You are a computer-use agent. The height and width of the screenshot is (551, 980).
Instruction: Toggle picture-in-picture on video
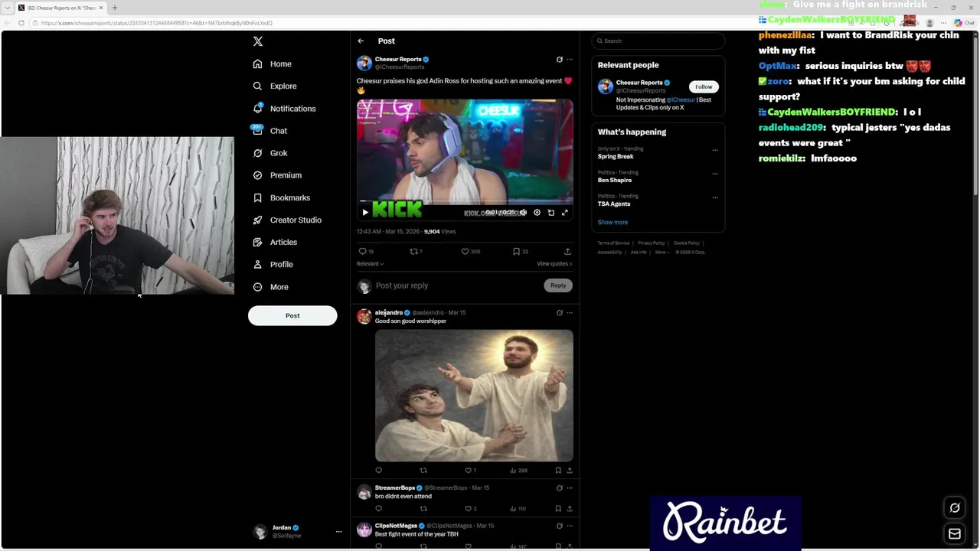(x=550, y=212)
